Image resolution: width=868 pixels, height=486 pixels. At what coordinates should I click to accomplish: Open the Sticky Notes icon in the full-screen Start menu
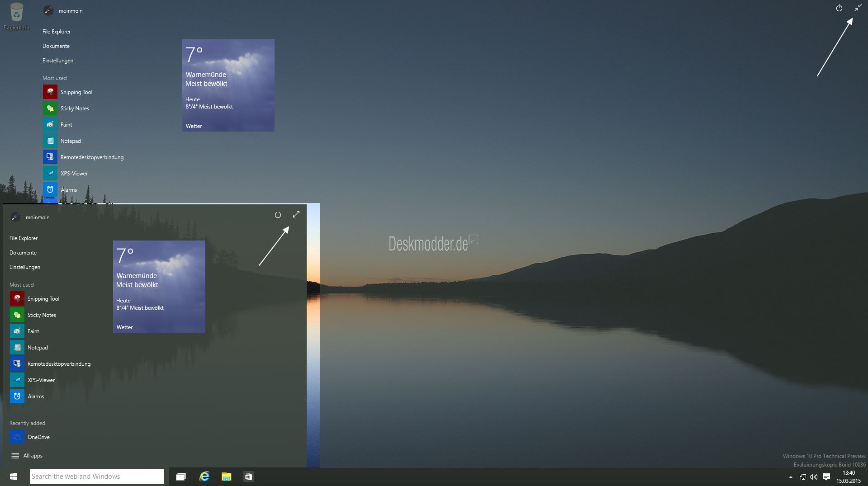(x=50, y=108)
